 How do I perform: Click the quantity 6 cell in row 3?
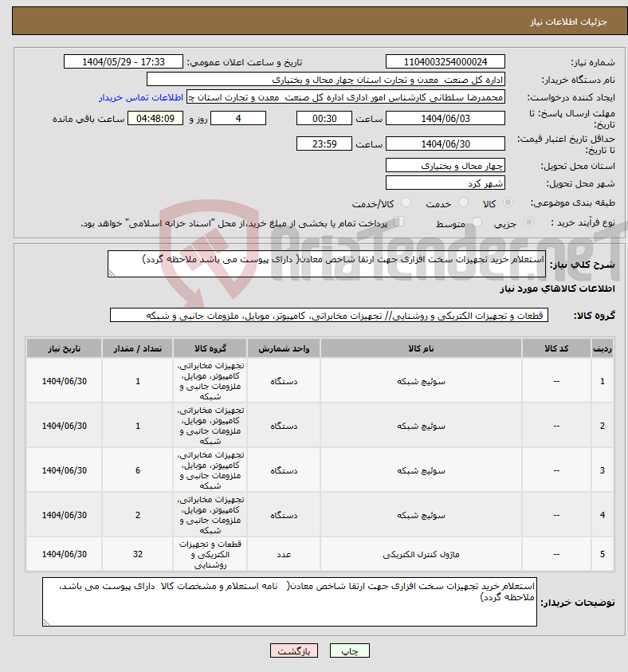point(138,470)
